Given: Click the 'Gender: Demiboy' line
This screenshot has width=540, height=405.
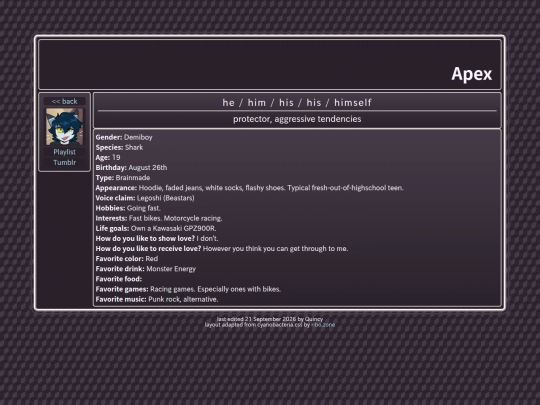Looking at the screenshot, I should tap(124, 137).
